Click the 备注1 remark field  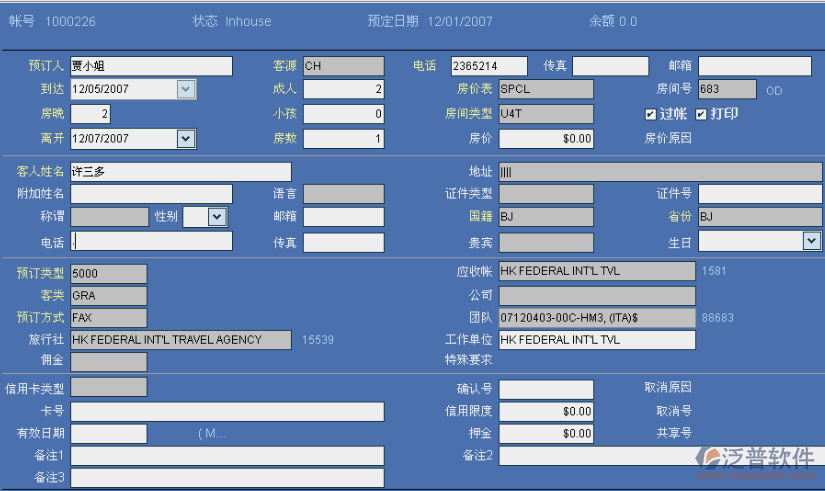coord(227,456)
